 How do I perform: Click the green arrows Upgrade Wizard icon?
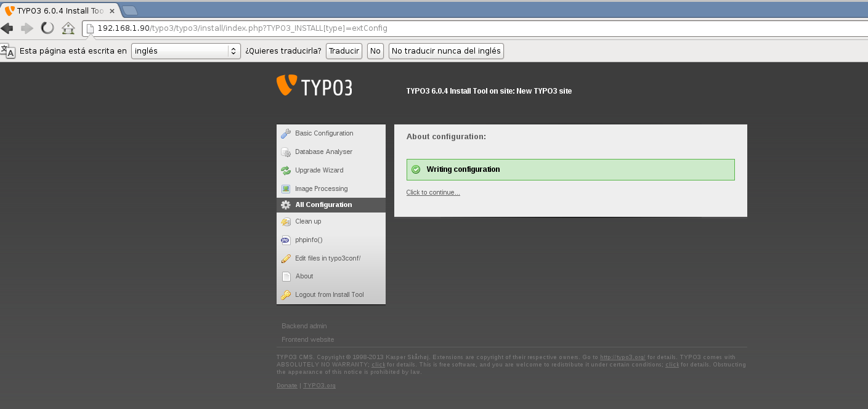(286, 171)
